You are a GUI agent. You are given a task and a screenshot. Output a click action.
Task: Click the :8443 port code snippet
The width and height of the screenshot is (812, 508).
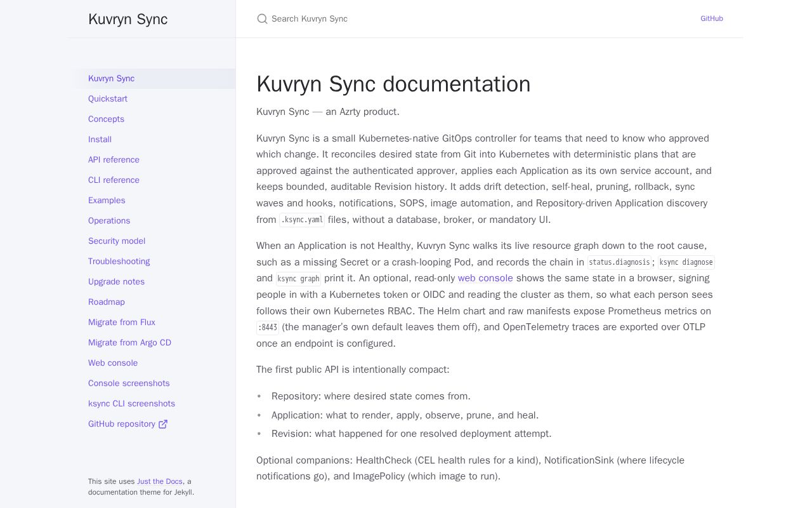pyautogui.click(x=268, y=328)
